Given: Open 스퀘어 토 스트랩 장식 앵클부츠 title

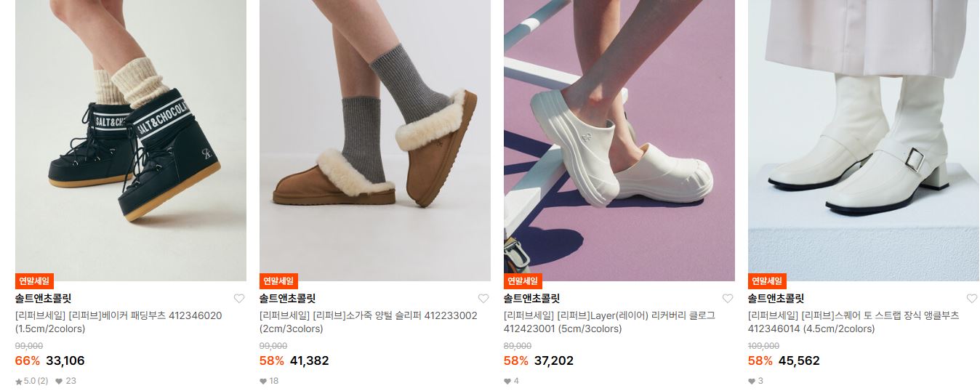Looking at the screenshot, I should (x=854, y=322).
